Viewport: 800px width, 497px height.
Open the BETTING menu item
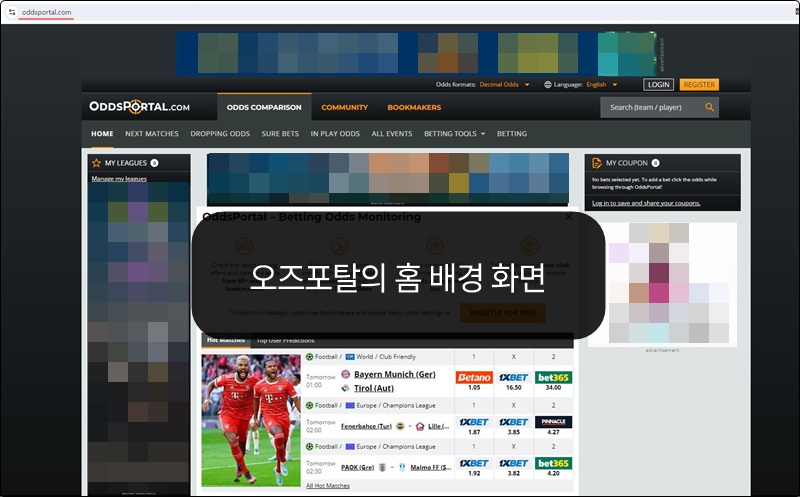512,134
